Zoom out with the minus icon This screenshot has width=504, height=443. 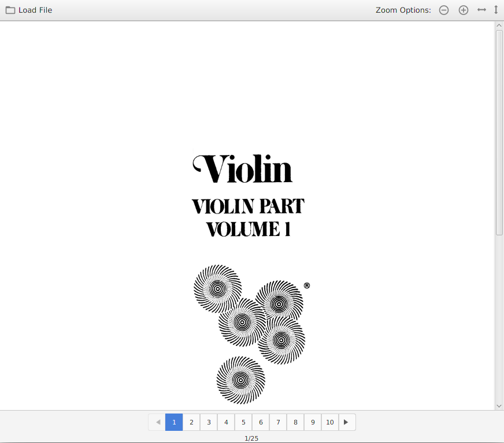tap(444, 10)
